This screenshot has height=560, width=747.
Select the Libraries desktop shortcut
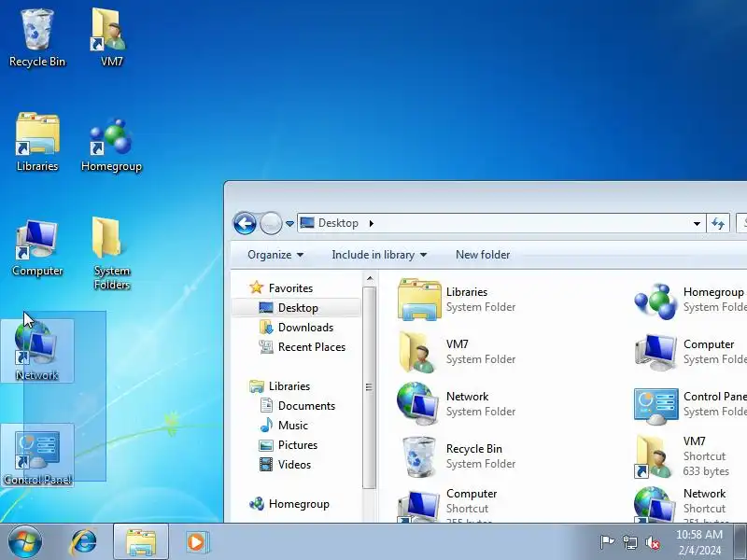pyautogui.click(x=37, y=142)
